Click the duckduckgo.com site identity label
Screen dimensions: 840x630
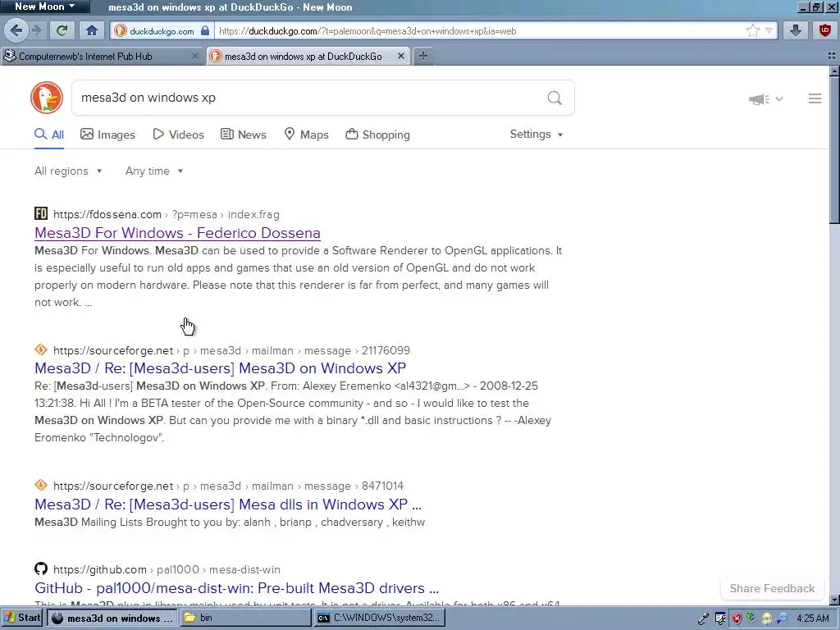point(162,31)
